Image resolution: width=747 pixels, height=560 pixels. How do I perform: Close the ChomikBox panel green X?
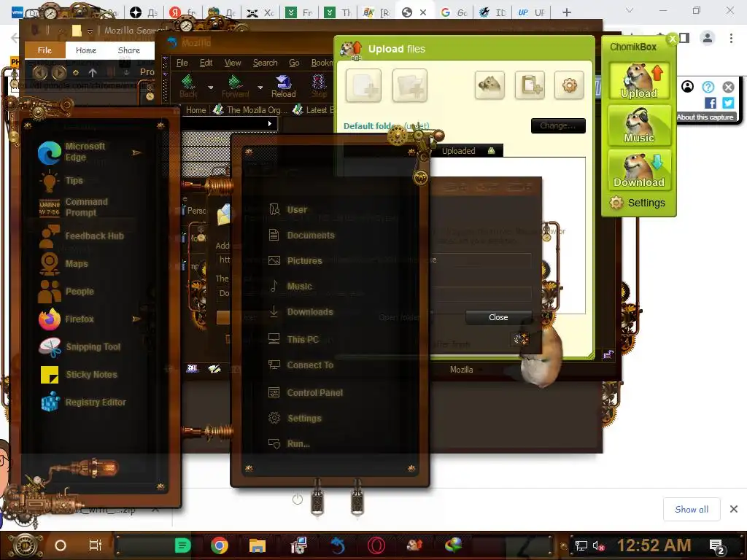tap(672, 39)
